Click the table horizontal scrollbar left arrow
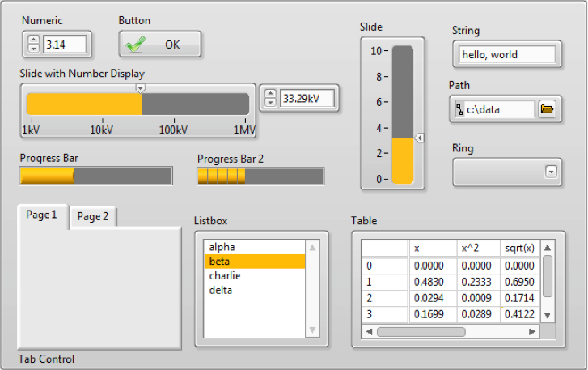This screenshot has height=370, width=588. tap(368, 331)
